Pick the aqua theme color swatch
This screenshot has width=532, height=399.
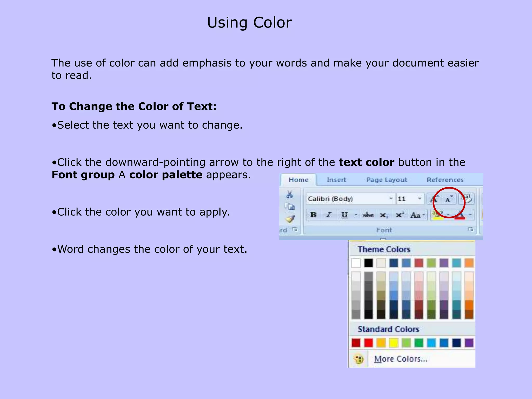tap(456, 263)
